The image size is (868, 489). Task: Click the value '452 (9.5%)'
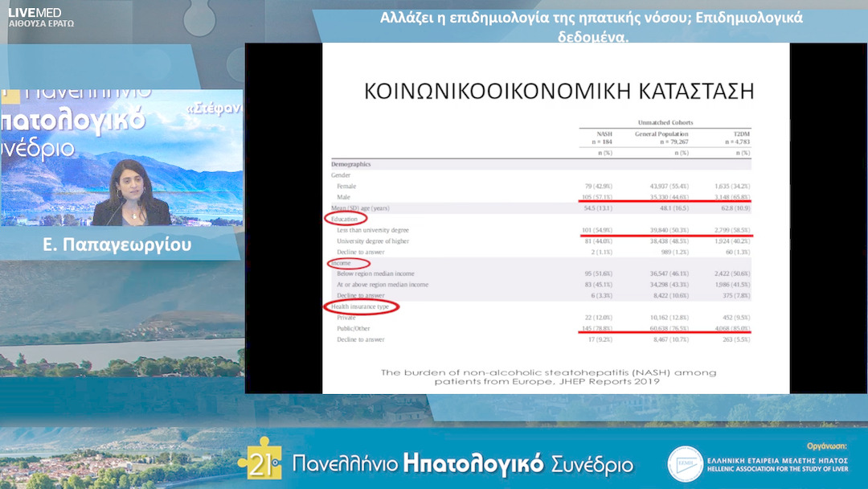pos(736,318)
